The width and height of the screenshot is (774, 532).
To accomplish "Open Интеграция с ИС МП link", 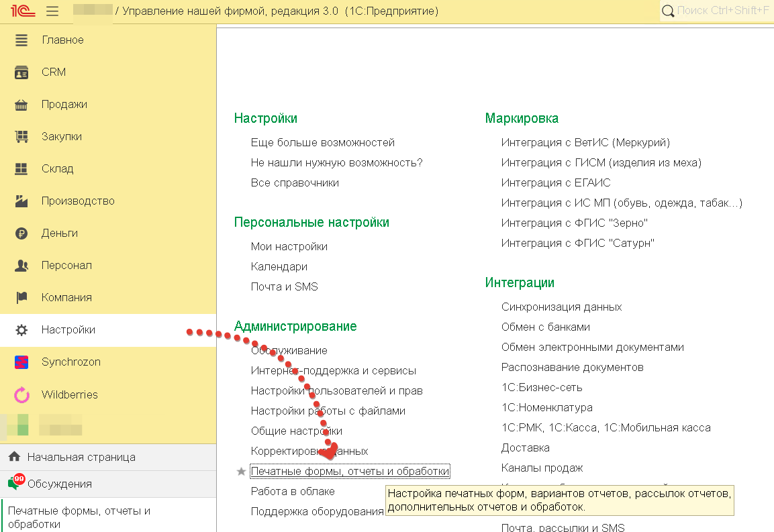I will 622,203.
